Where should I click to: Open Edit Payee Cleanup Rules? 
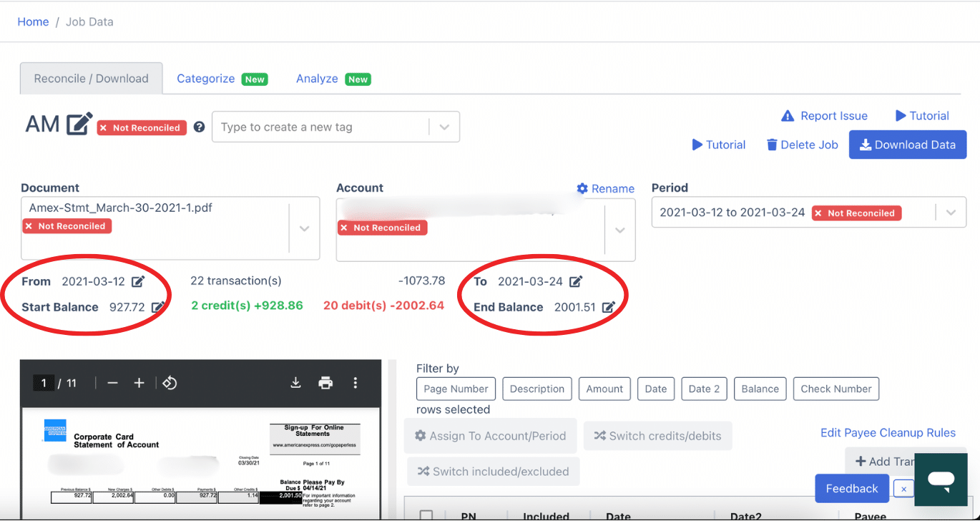888,433
